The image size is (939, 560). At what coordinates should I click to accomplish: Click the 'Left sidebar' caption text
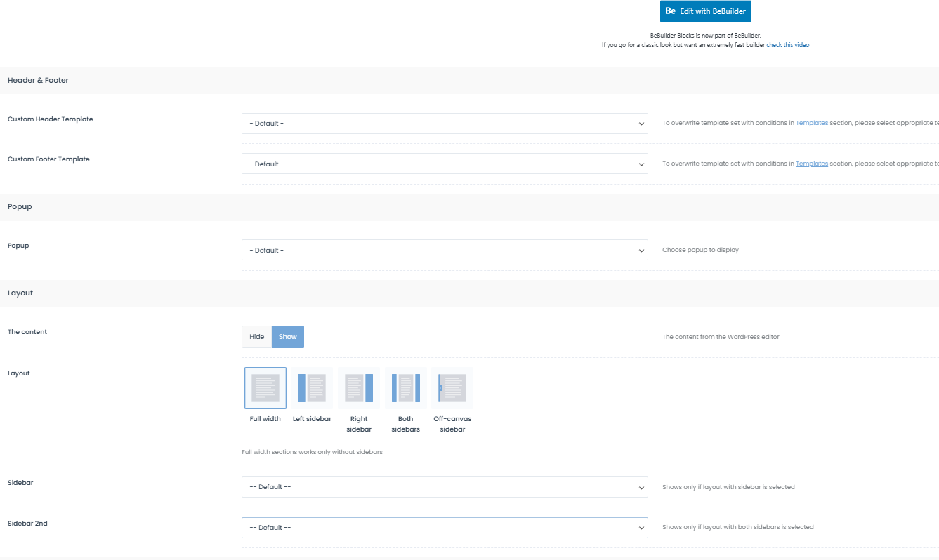click(312, 419)
